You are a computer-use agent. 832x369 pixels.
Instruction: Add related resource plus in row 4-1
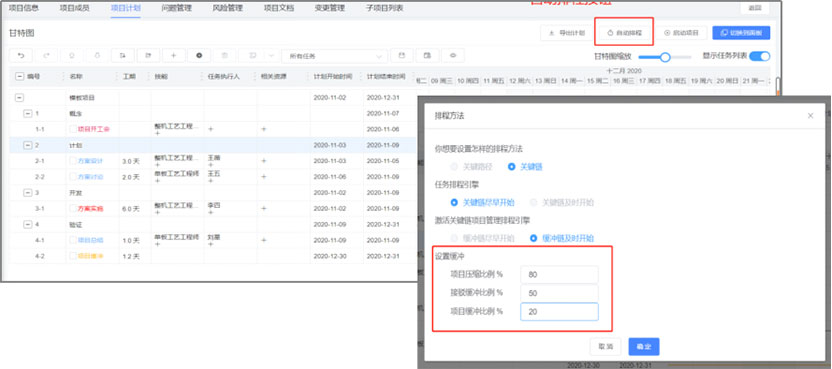[x=264, y=240]
